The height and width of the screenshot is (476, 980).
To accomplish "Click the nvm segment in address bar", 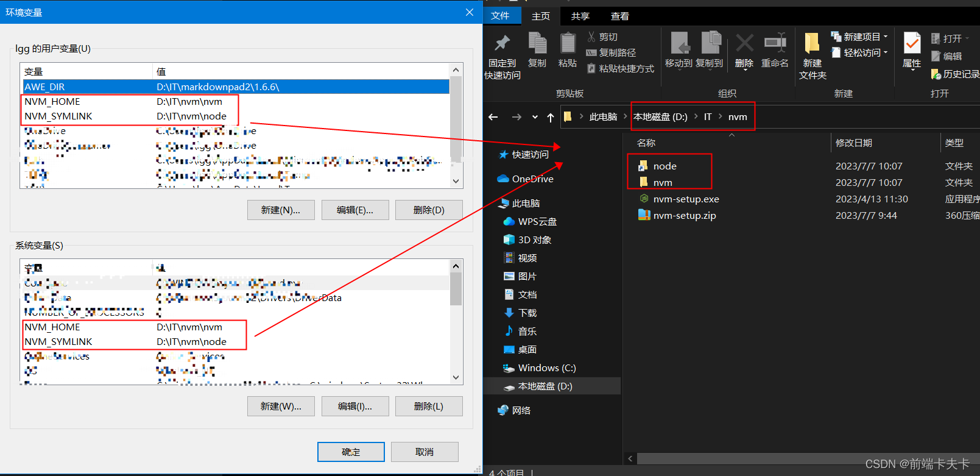I will pos(738,116).
